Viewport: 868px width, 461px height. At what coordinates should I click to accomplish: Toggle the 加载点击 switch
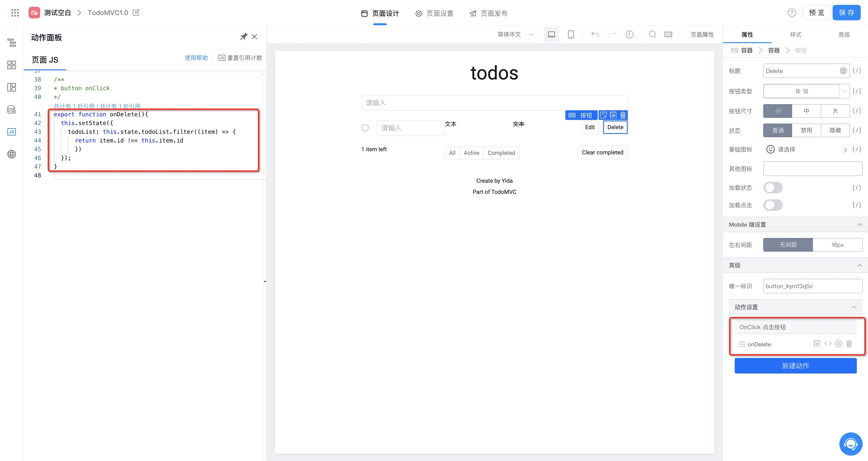[773, 205]
